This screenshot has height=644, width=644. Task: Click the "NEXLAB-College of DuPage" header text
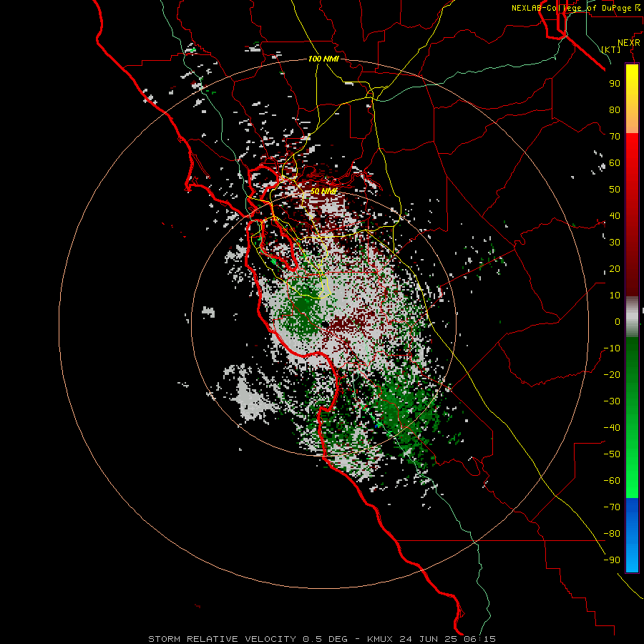pyautogui.click(x=571, y=8)
